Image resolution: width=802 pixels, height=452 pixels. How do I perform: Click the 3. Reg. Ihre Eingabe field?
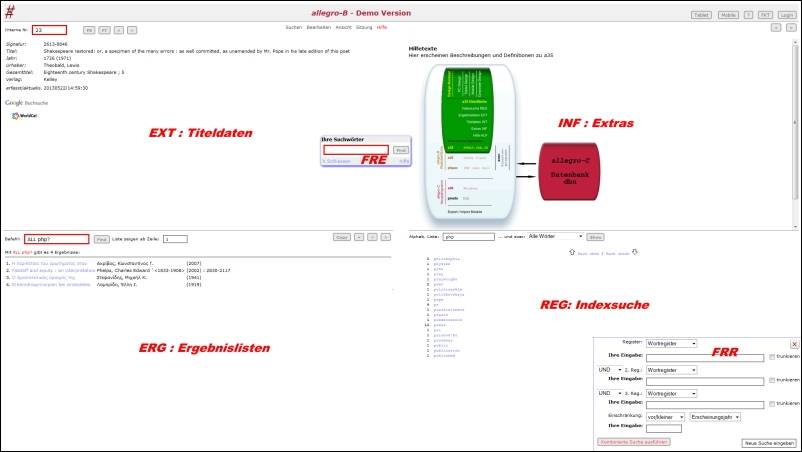(705, 405)
